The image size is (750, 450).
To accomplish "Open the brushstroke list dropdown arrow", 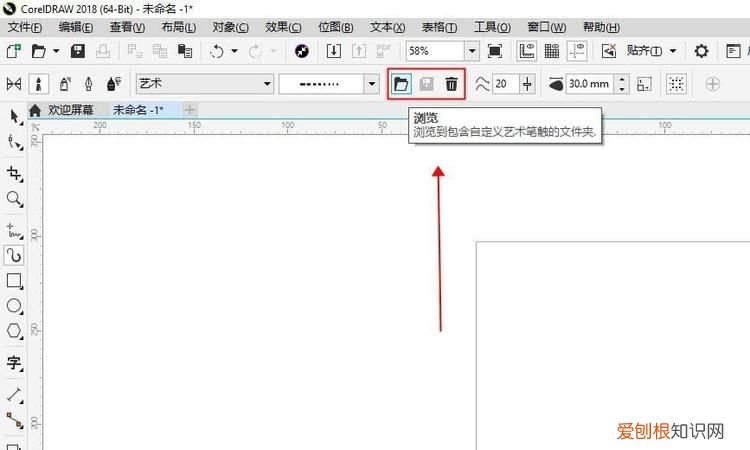I will pos(372,84).
